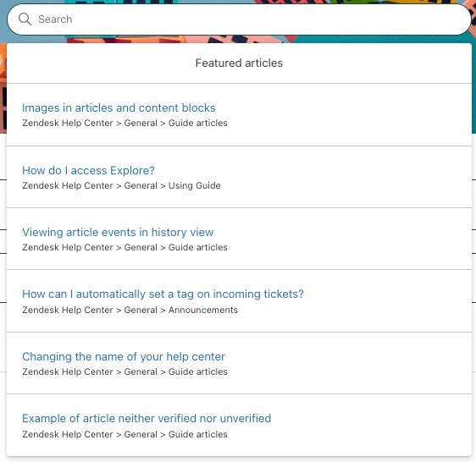Viewport: 476px width, 462px height.
Task: Click 'Zendesk Help Center' breadcrumb under Explore article
Action: coord(68,185)
